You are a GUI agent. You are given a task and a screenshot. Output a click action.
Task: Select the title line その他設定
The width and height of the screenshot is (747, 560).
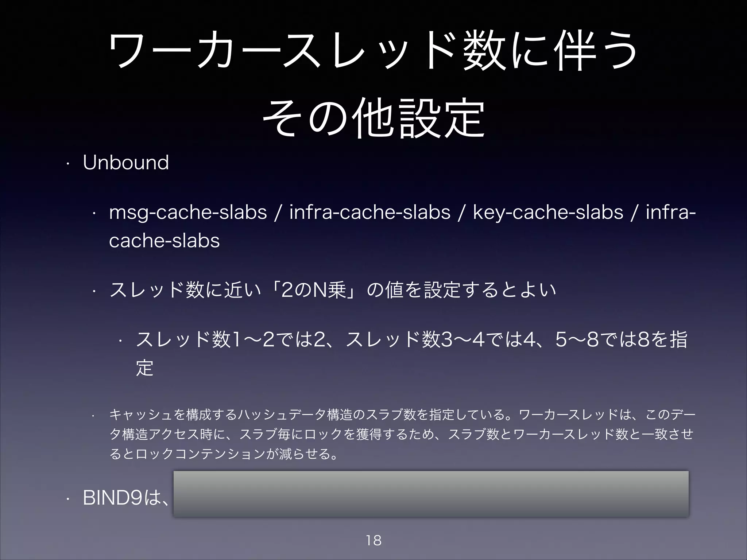[x=373, y=118]
